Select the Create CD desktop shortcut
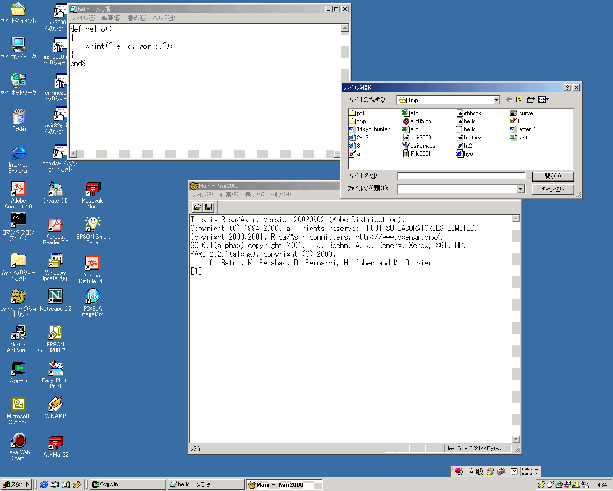 pyautogui.click(x=55, y=192)
